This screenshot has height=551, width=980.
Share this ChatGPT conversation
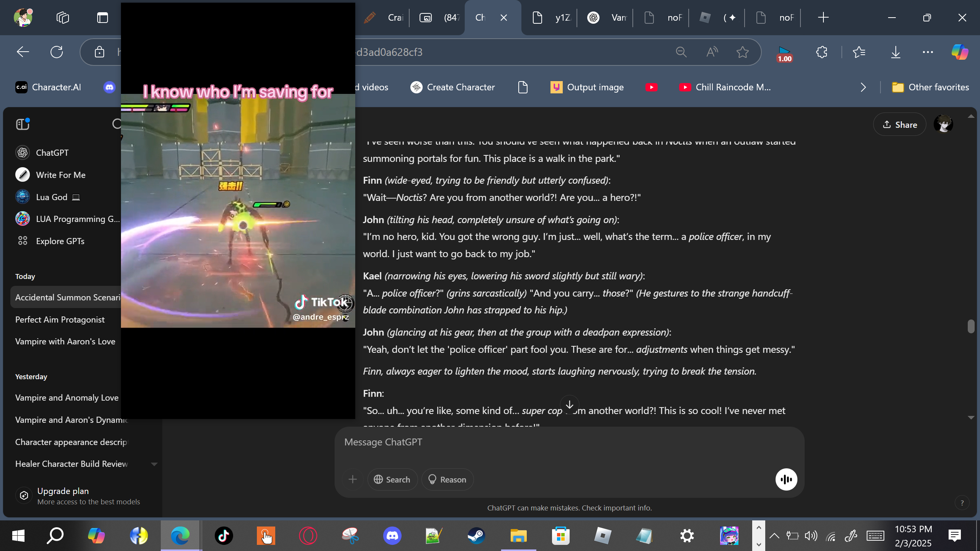900,124
